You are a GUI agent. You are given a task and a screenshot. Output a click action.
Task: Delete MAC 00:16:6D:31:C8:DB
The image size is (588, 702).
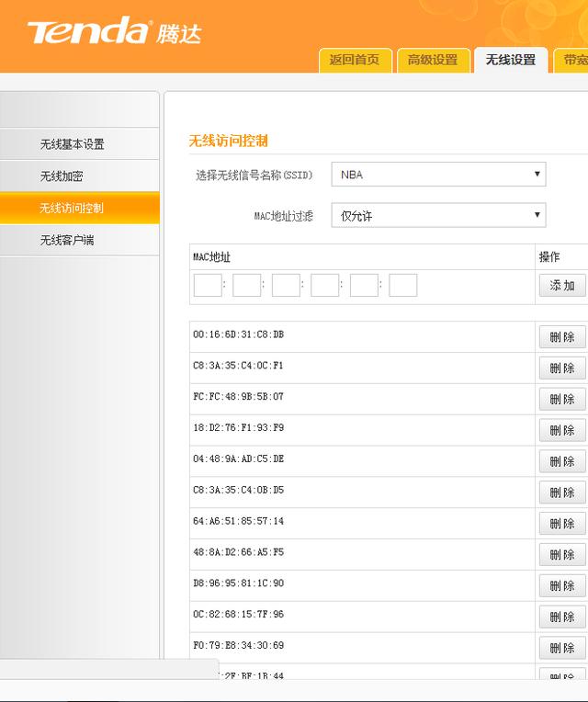562,336
